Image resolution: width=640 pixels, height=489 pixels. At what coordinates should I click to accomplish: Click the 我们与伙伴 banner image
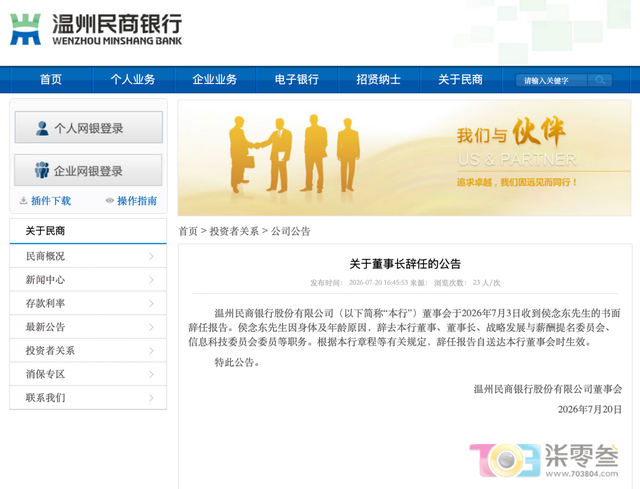[x=404, y=158]
